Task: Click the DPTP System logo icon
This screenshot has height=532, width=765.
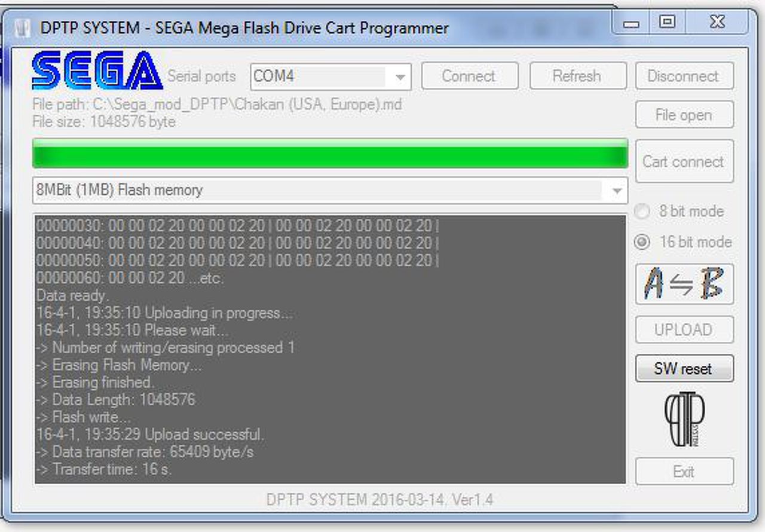Action: [x=684, y=420]
